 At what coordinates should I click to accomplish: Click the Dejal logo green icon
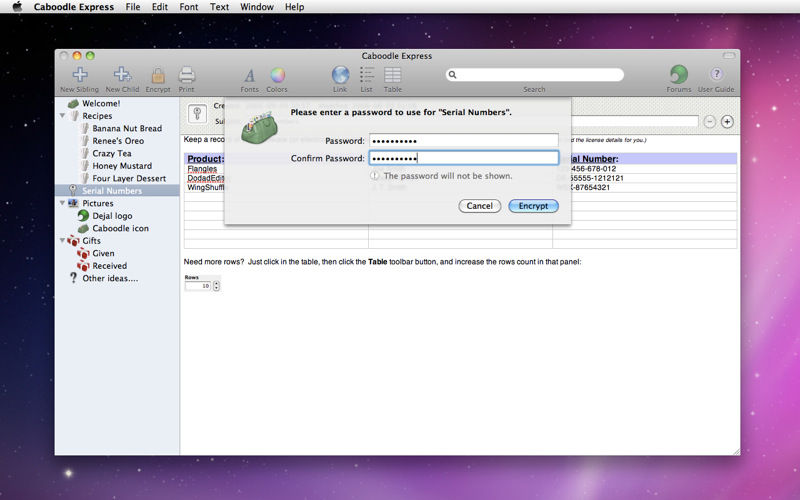pyautogui.click(x=83, y=216)
